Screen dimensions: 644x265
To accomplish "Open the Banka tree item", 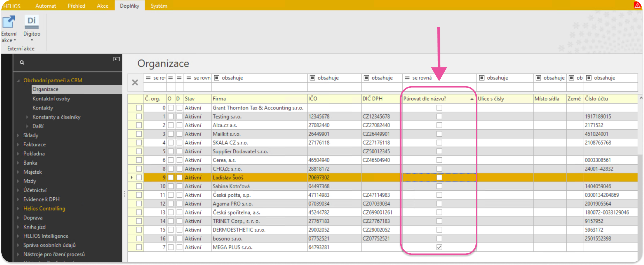I will [x=30, y=163].
